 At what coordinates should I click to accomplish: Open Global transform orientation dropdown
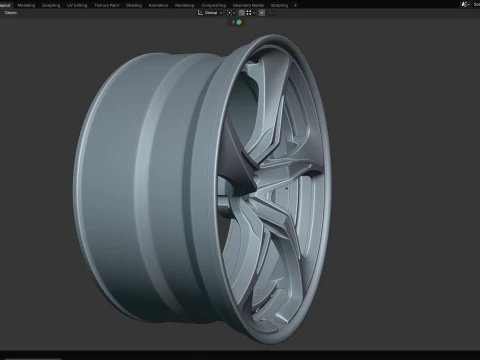point(210,13)
